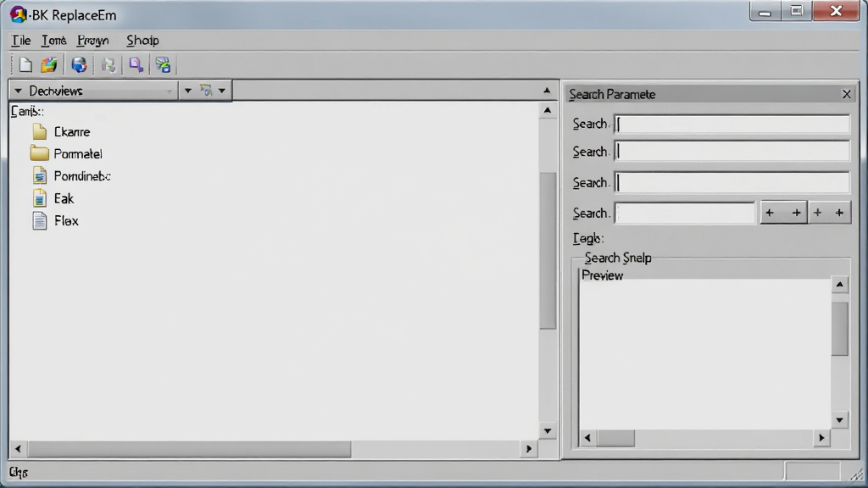
Task: Click the folder icon beside Pormatel
Action: [39, 153]
